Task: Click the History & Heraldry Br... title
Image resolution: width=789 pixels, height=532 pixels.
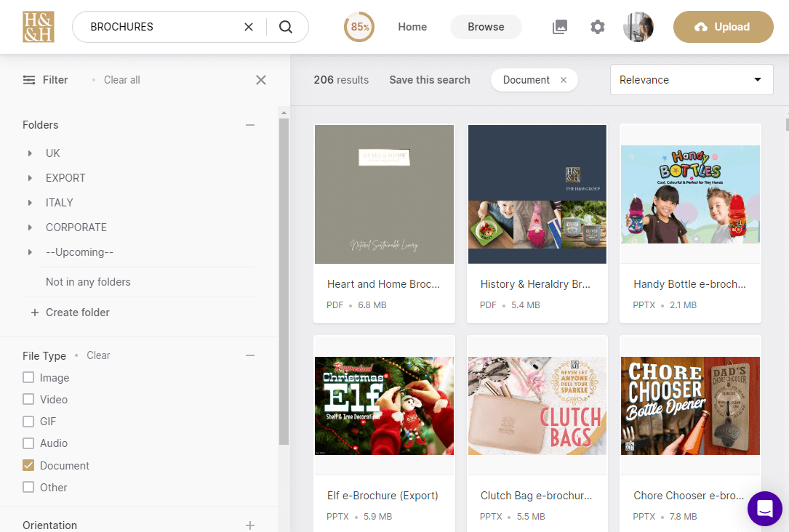Action: tap(535, 284)
